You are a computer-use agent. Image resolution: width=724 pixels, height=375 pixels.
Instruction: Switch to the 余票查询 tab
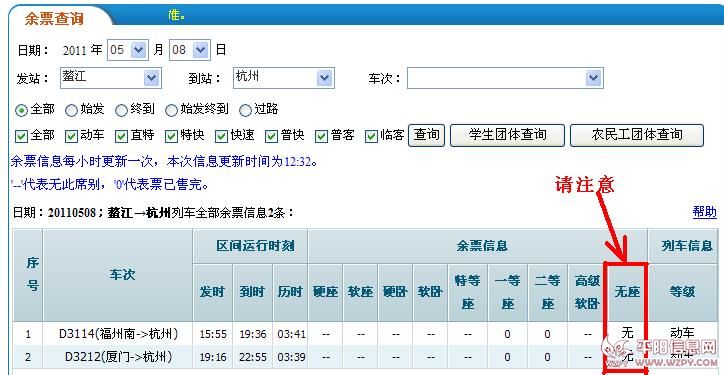[x=54, y=18]
